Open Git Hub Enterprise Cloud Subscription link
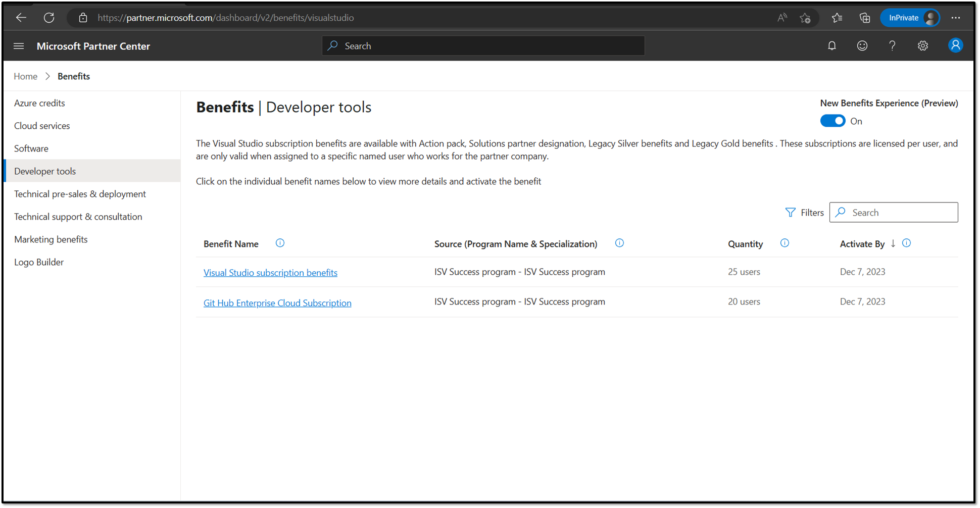 (277, 303)
